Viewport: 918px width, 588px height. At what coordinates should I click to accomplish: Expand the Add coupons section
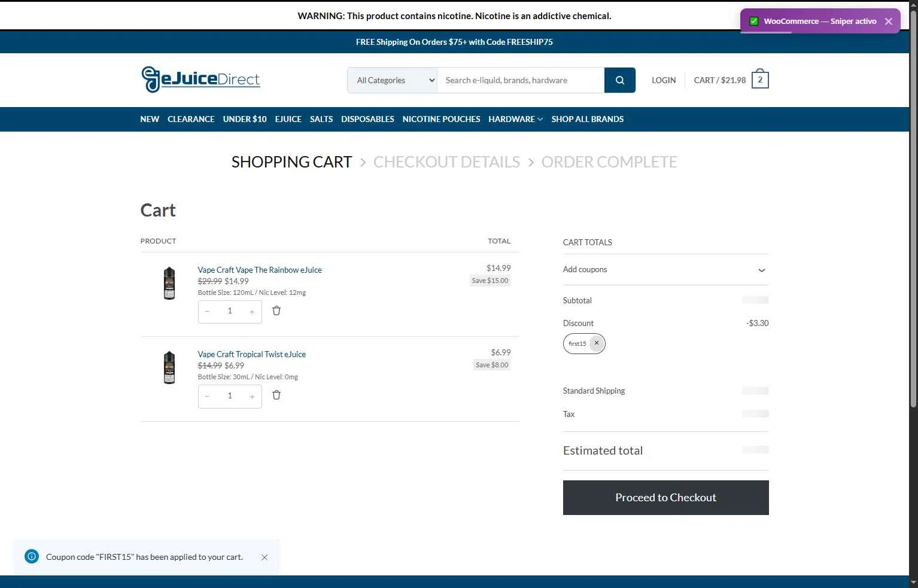tap(665, 270)
